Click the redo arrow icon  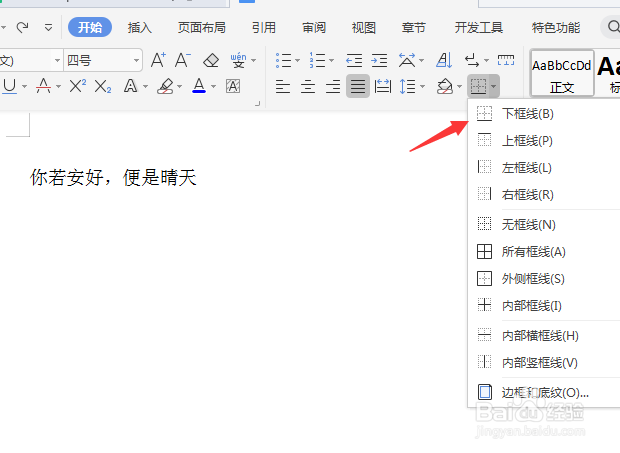(x=22, y=27)
